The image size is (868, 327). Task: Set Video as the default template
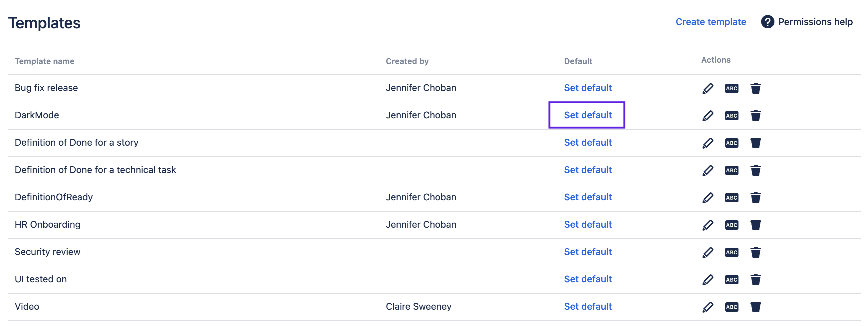pyautogui.click(x=588, y=306)
